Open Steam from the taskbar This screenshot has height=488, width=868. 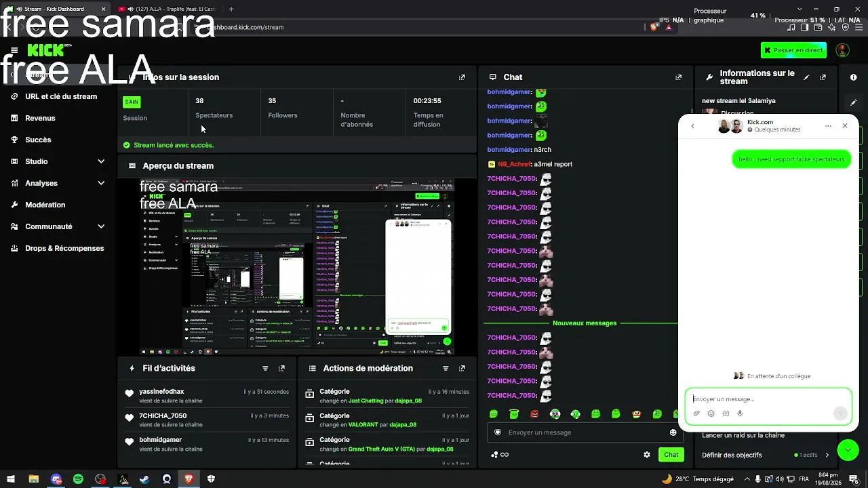coord(144,479)
